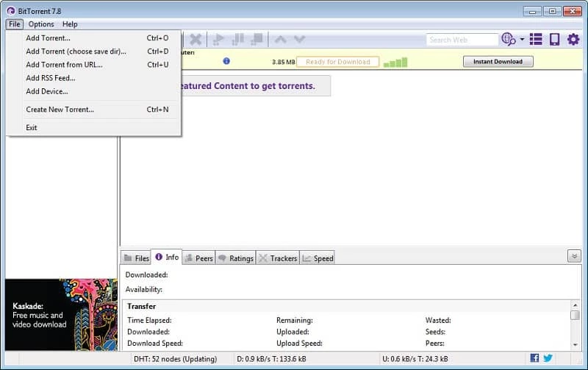
Task: Click the blue info icon in bundle row
Action: tap(226, 61)
